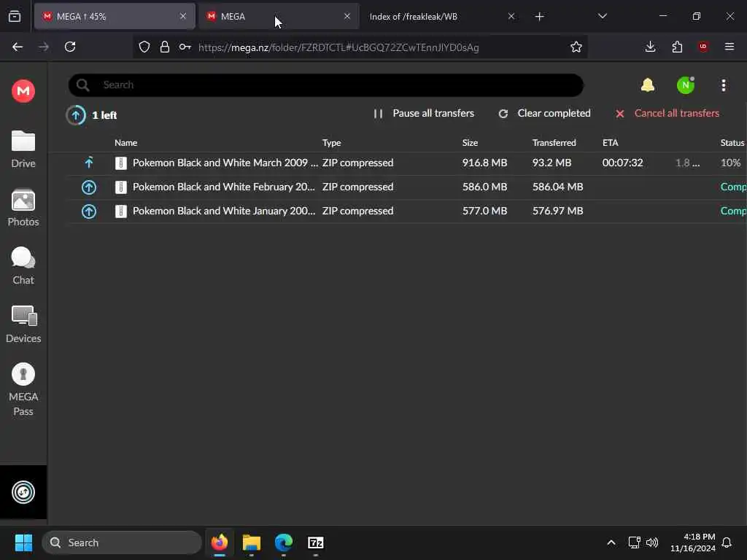This screenshot has height=560, width=747.
Task: Click the saved password key icon
Action: pos(185,47)
